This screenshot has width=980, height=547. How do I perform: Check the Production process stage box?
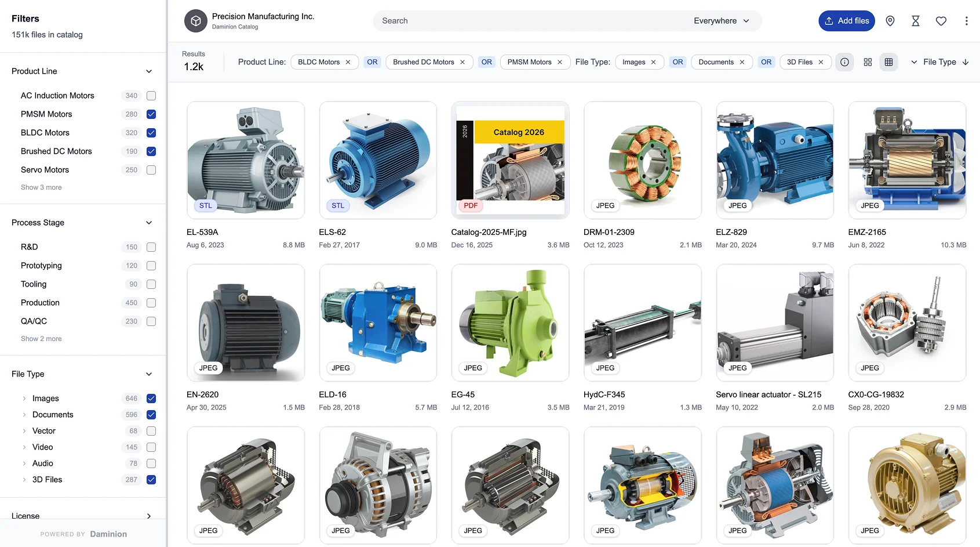pos(151,303)
